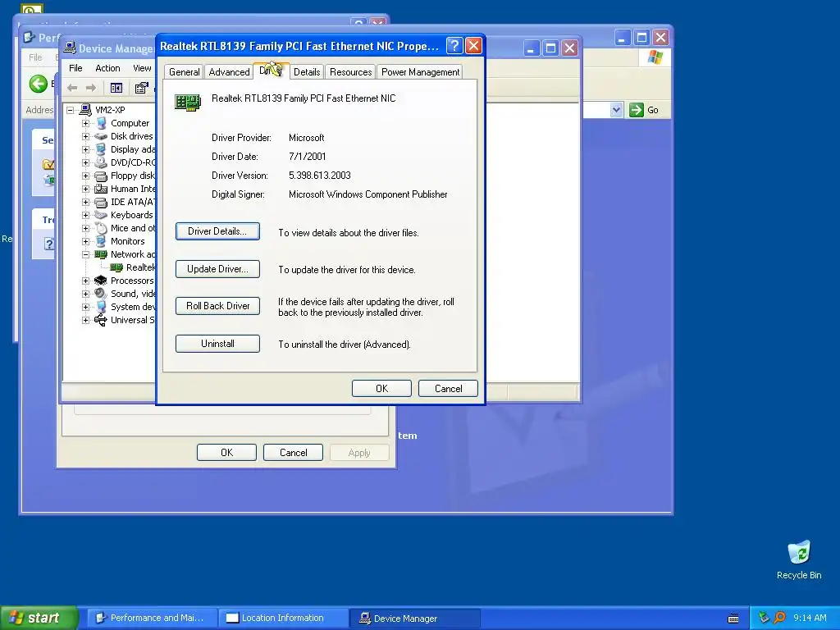This screenshot has height=630, width=840.
Task: Switch to Performance and Maintenance taskbar button
Action: pyautogui.click(x=152, y=618)
